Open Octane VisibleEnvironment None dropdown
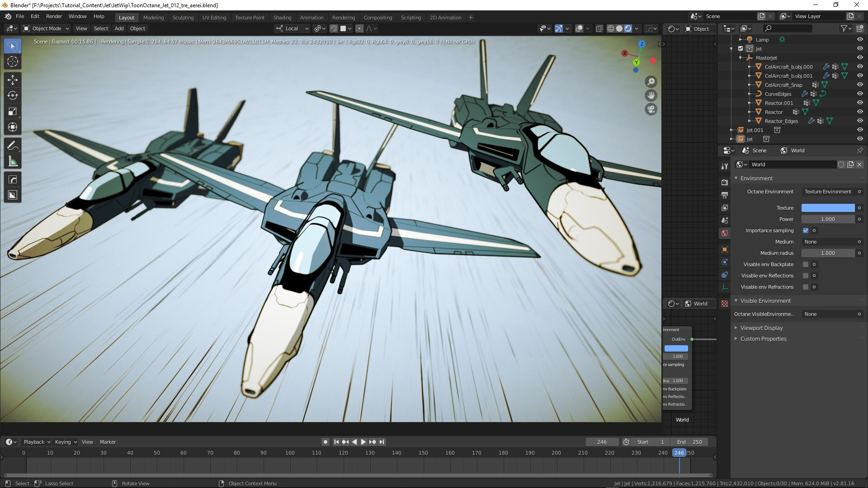The width and height of the screenshot is (868, 488). click(x=832, y=314)
